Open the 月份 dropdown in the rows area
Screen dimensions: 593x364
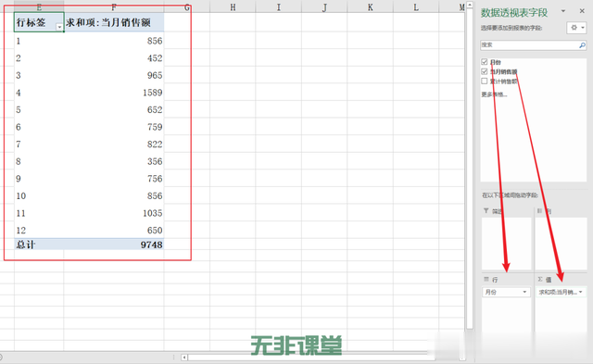pos(524,292)
